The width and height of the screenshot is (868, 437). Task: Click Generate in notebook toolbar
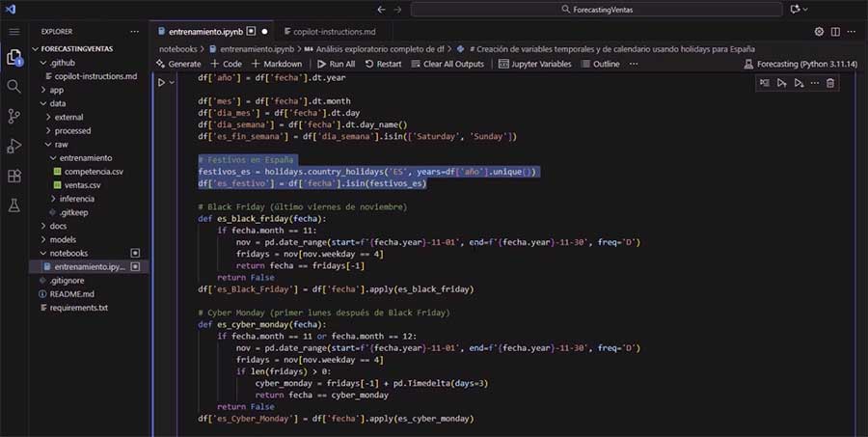[178, 64]
